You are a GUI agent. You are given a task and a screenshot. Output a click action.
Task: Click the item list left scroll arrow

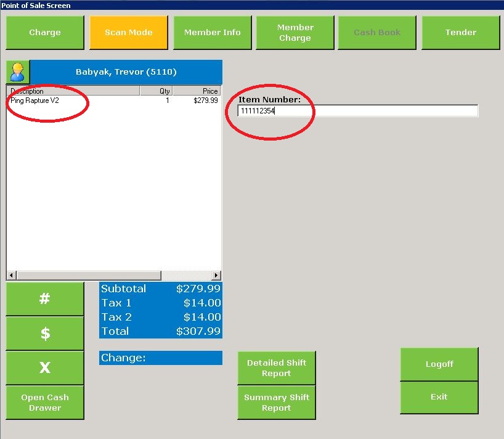click(x=12, y=275)
